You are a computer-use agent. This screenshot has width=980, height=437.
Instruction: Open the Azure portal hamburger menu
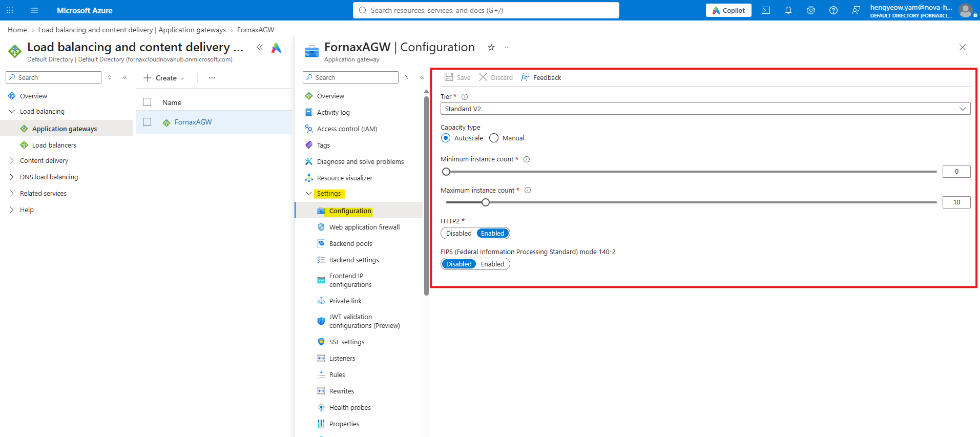(34, 10)
